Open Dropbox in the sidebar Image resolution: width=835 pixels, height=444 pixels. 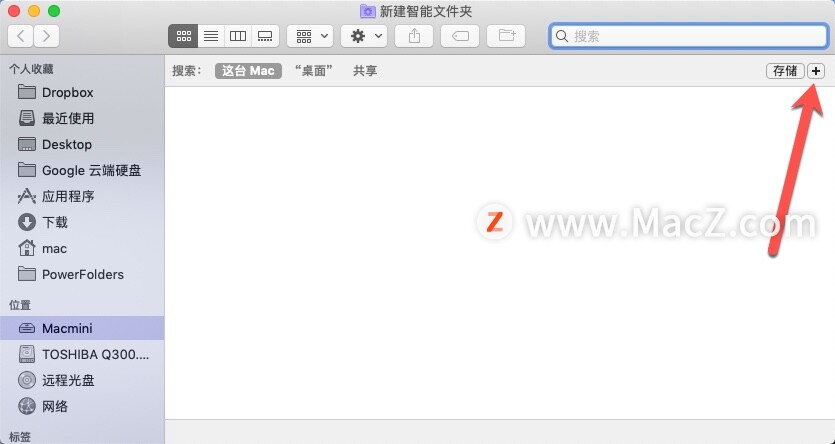82,92
